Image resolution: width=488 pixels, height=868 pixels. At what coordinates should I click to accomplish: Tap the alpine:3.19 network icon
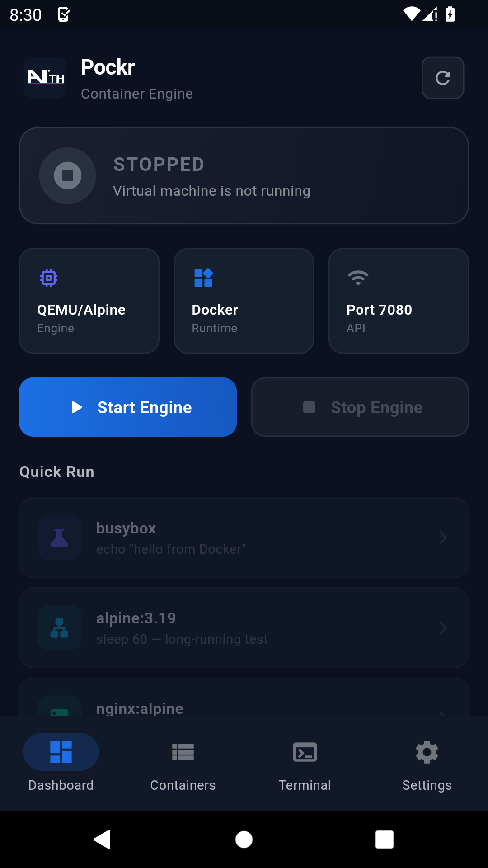coord(59,627)
